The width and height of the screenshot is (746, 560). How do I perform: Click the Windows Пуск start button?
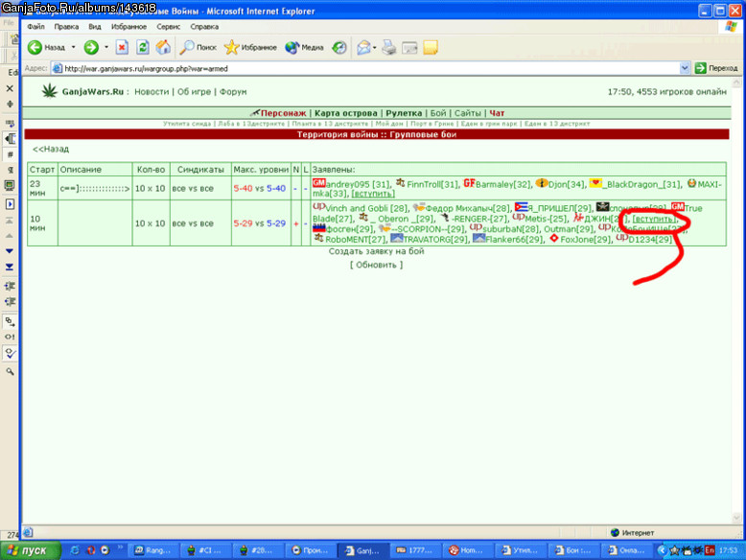(x=30, y=550)
